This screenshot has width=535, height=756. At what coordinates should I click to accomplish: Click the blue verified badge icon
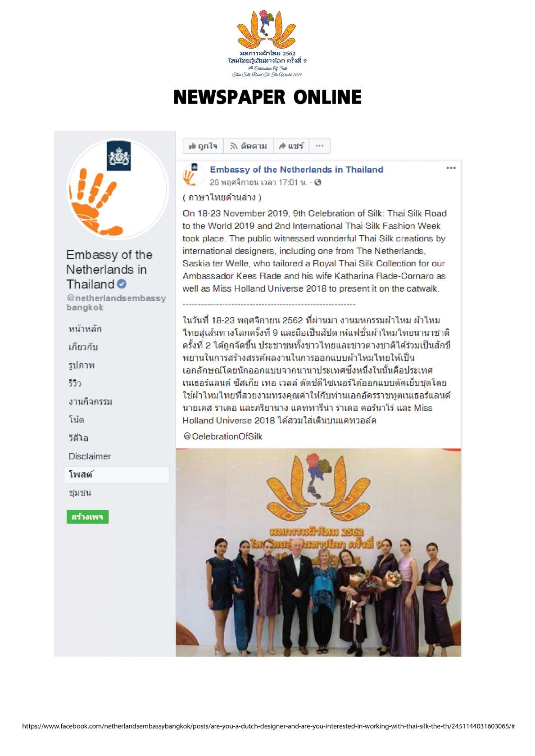click(122, 284)
